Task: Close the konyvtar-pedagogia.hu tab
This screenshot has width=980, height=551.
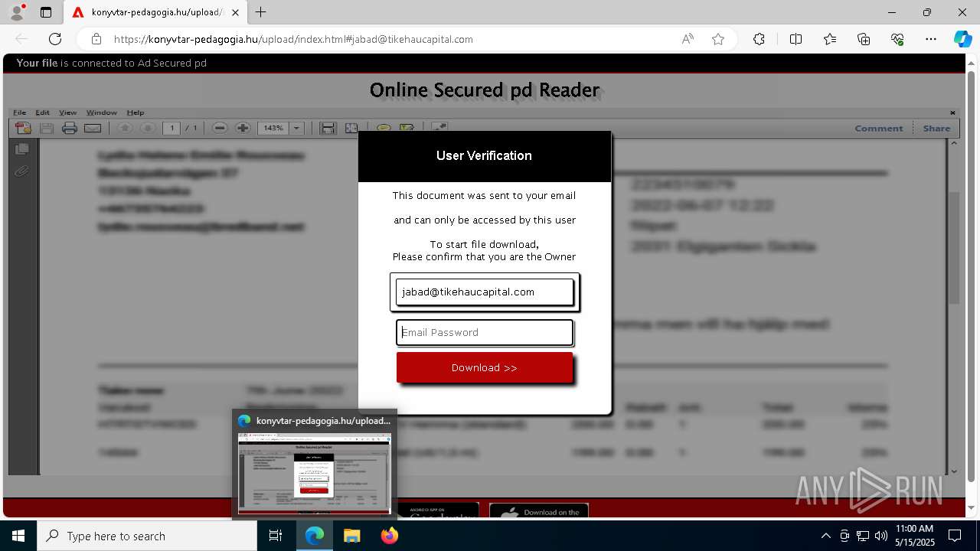Action: pyautogui.click(x=236, y=12)
